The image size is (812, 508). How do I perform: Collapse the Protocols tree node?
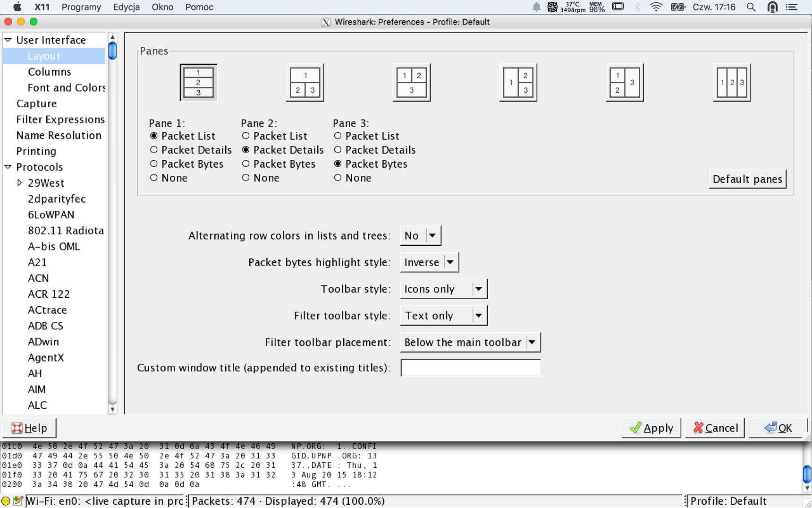[8, 167]
